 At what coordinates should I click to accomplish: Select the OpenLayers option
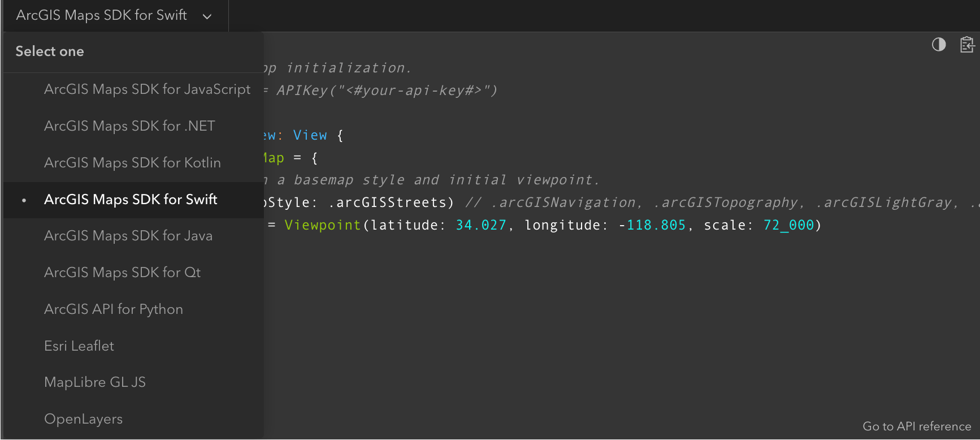click(133, 419)
